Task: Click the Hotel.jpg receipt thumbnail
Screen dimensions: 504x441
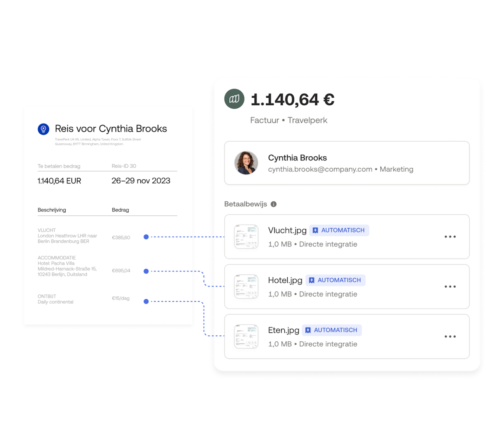Action: tap(246, 286)
